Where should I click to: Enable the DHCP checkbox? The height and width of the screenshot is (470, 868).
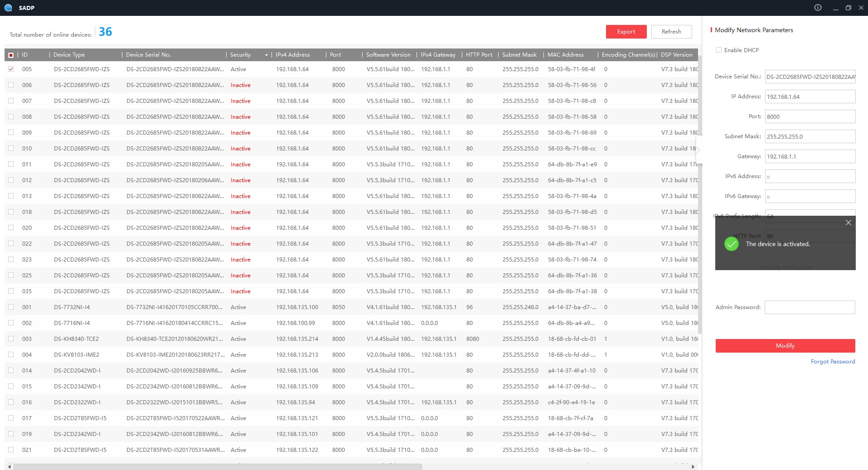pyautogui.click(x=719, y=50)
